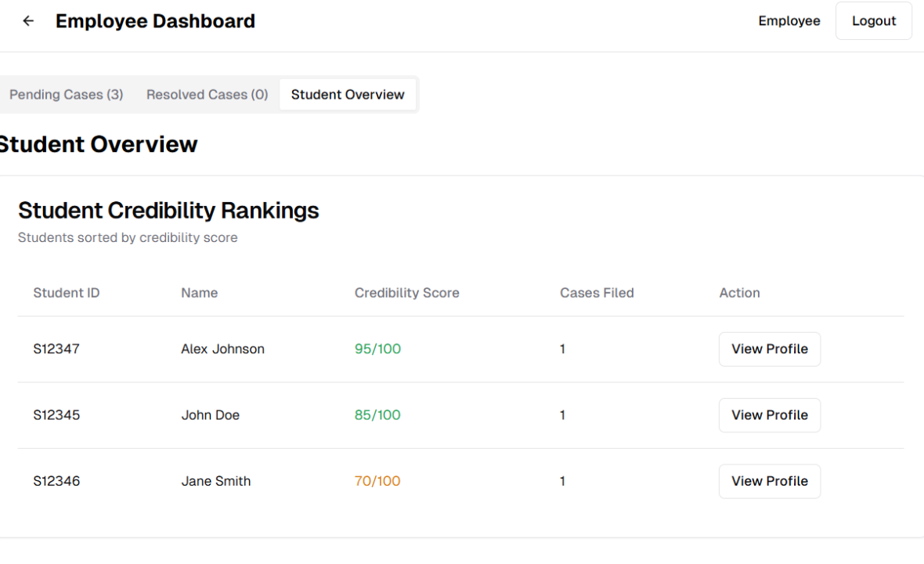Select the Student Overview tab
Screen dimensions: 924x564
[x=348, y=95]
